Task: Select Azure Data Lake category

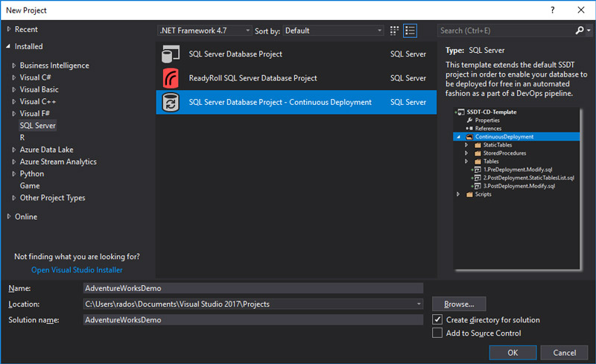Action: click(x=46, y=150)
